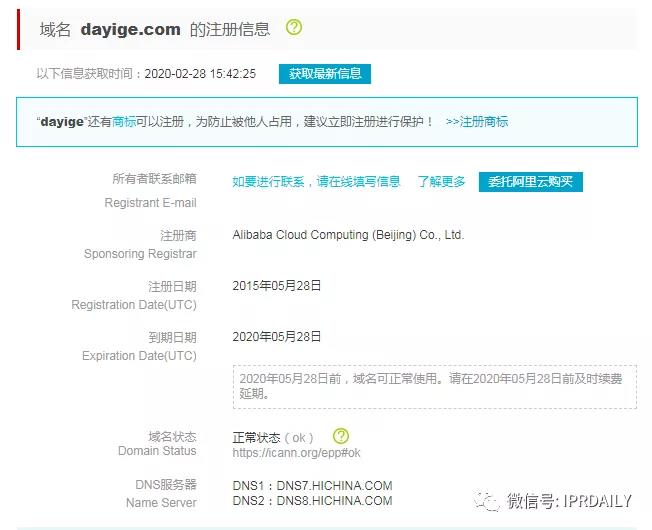Click the help icon next to 正常状态 (ok)
This screenshot has width=652, height=530.
[341, 436]
